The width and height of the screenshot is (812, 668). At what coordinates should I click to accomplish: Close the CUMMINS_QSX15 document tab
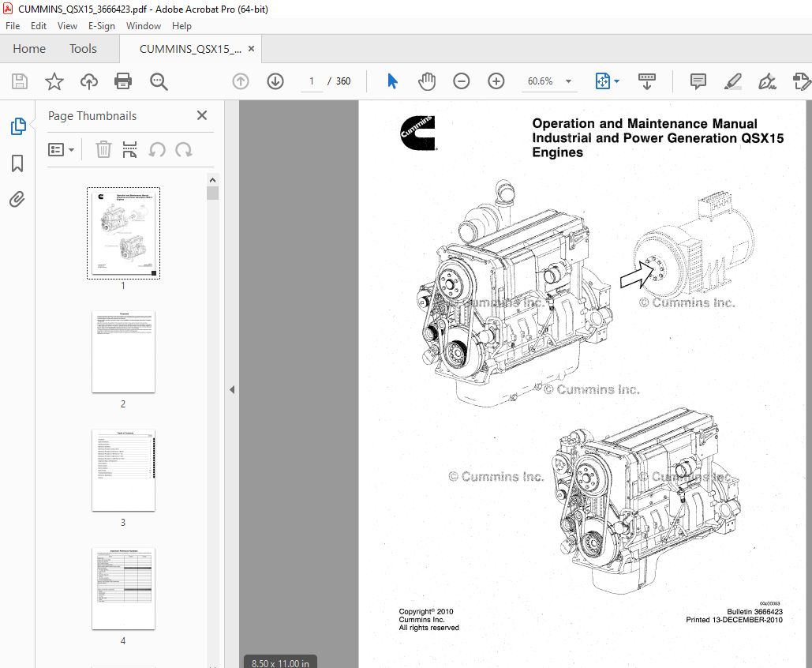tap(251, 49)
